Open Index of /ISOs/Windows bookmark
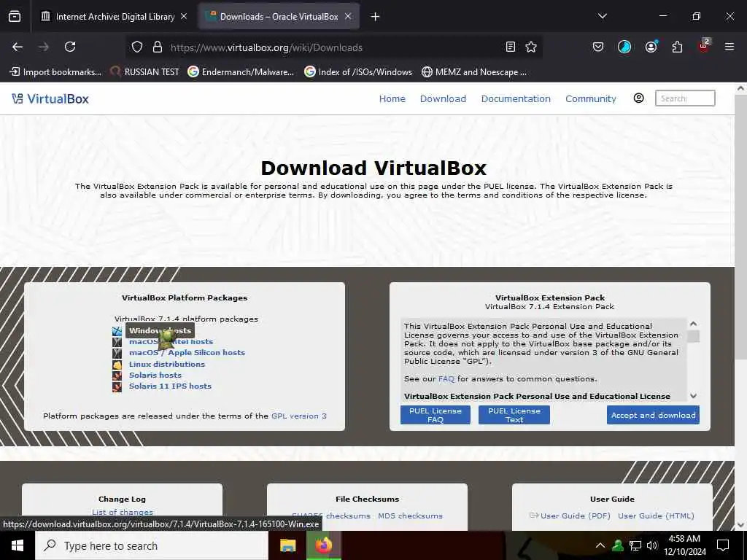 click(358, 72)
